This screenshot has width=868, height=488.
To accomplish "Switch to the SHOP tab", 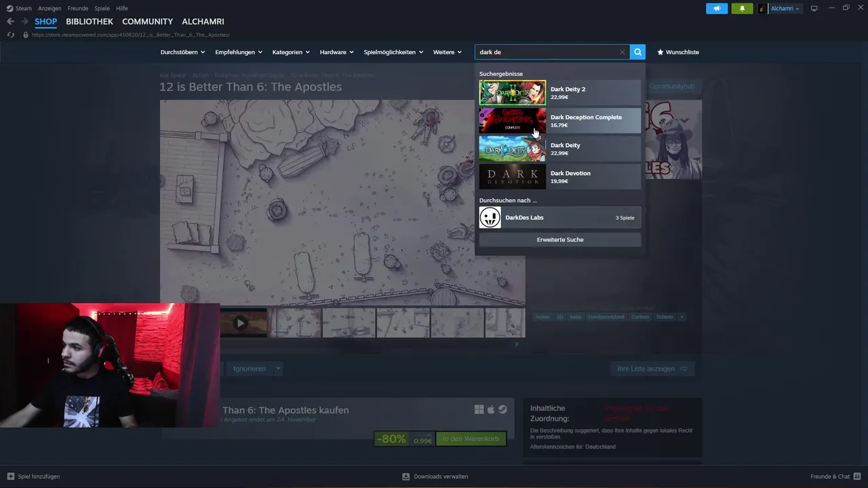I will [x=46, y=22].
